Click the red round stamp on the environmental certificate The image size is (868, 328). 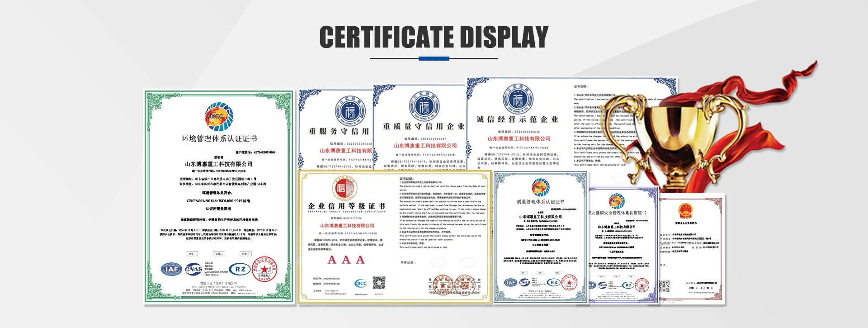point(264,269)
